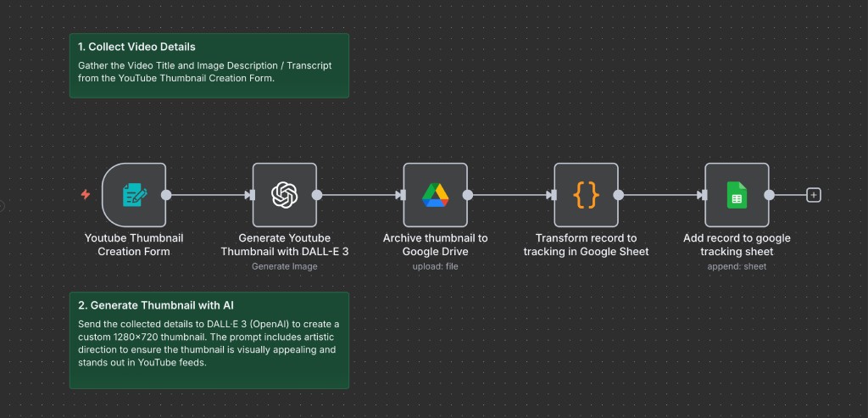Click the 'append: sheet' subtitle text
The image size is (868, 418).
[737, 266]
